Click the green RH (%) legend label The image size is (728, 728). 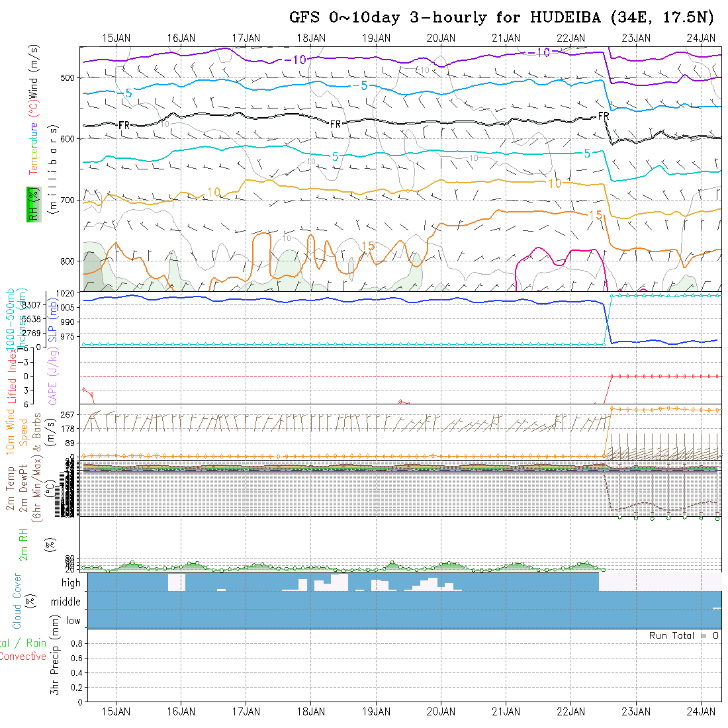tap(32, 204)
